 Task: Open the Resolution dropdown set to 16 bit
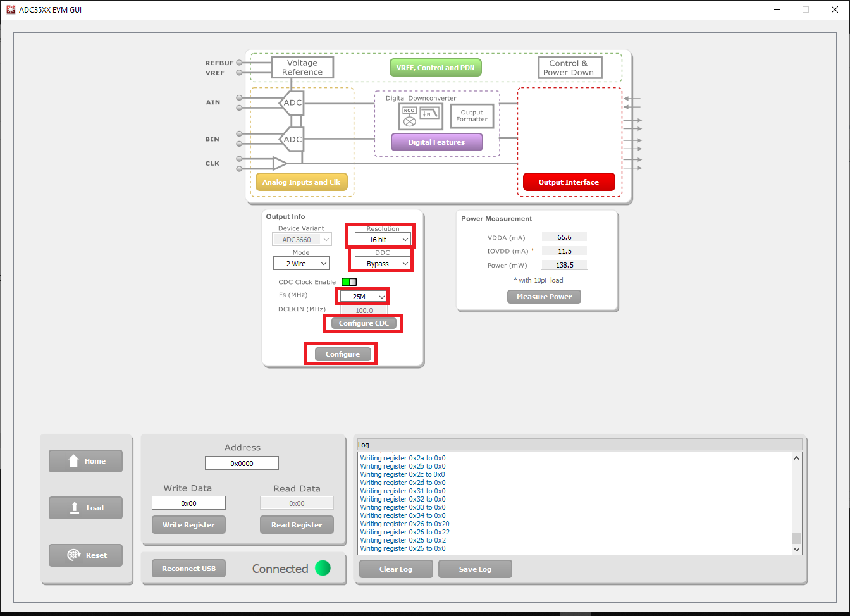(382, 240)
